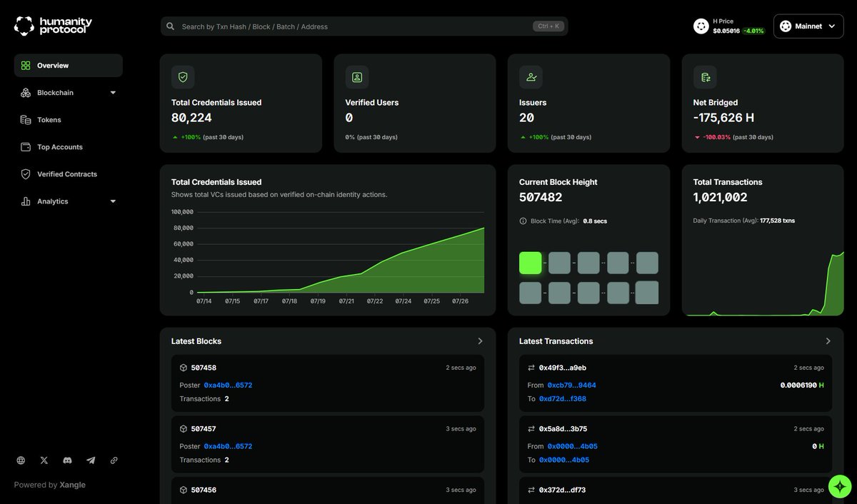Open the Telegram social icon
The height and width of the screenshot is (504, 857).
pyautogui.click(x=91, y=460)
